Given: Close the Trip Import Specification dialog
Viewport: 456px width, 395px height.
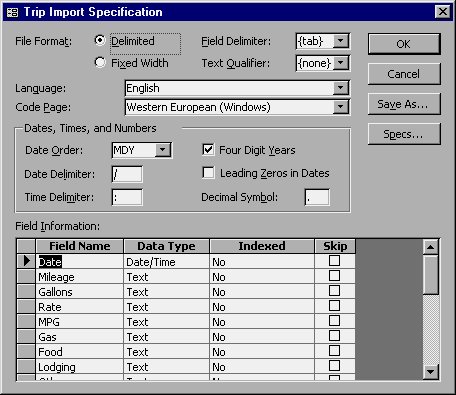Looking at the screenshot, I should click(443, 12).
